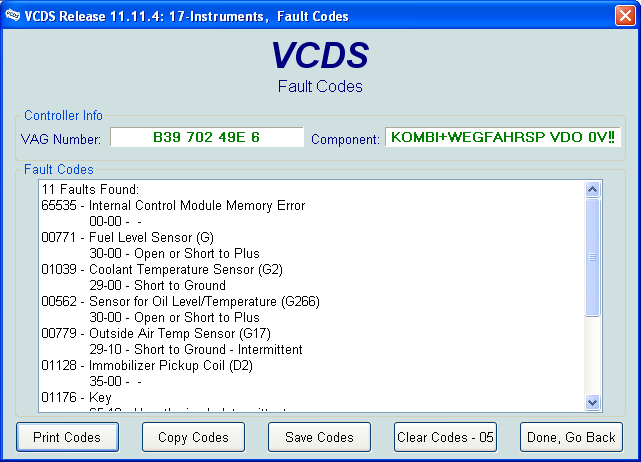Image resolution: width=641 pixels, height=462 pixels.
Task: Click '29-10 - Short to Ground - Intermittent' line
Action: (x=196, y=350)
